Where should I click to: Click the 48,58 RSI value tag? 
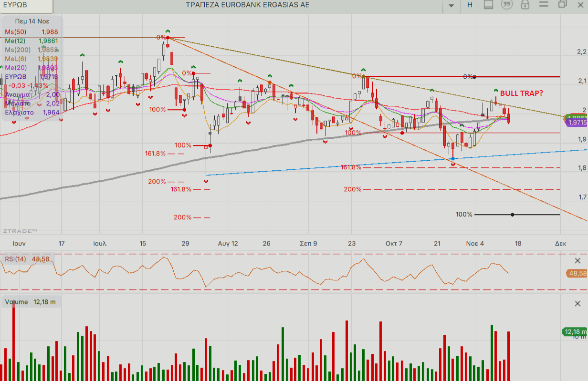pos(577,273)
